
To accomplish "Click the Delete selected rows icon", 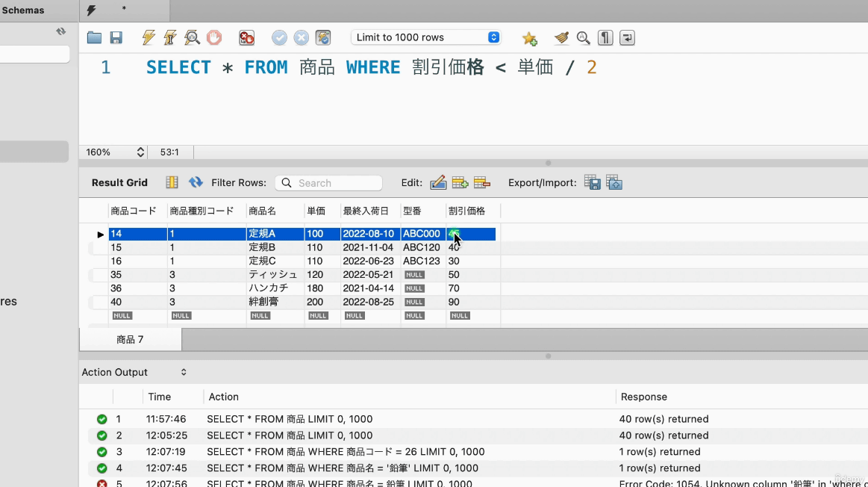I will coord(482,182).
